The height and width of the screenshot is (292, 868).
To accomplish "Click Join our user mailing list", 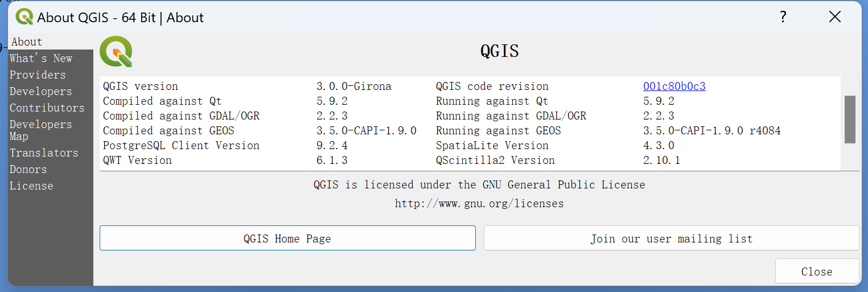I will 671,238.
